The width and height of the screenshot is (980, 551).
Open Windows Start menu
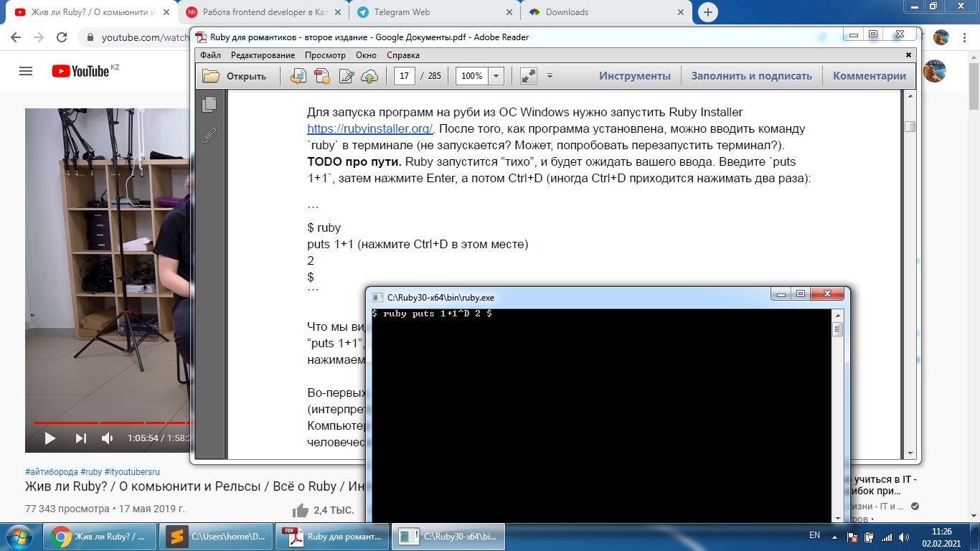[x=19, y=536]
